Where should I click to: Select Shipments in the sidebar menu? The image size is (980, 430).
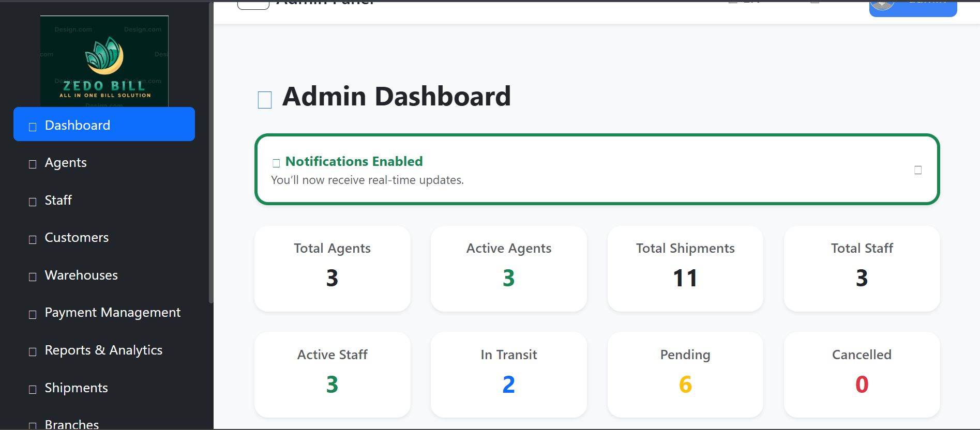[76, 388]
